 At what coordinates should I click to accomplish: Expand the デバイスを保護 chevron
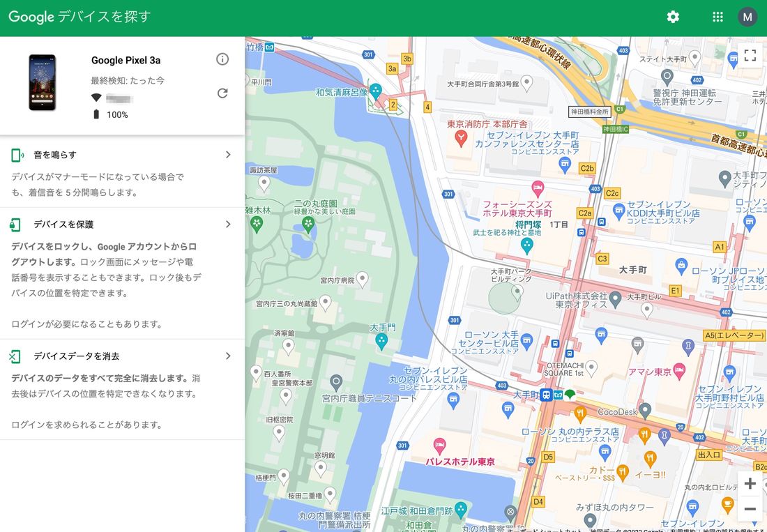[228, 224]
